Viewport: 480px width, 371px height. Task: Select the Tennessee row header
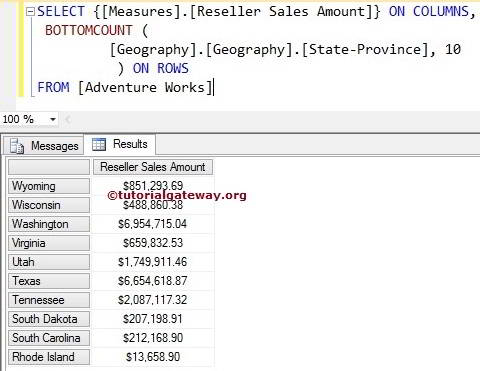tap(49, 300)
